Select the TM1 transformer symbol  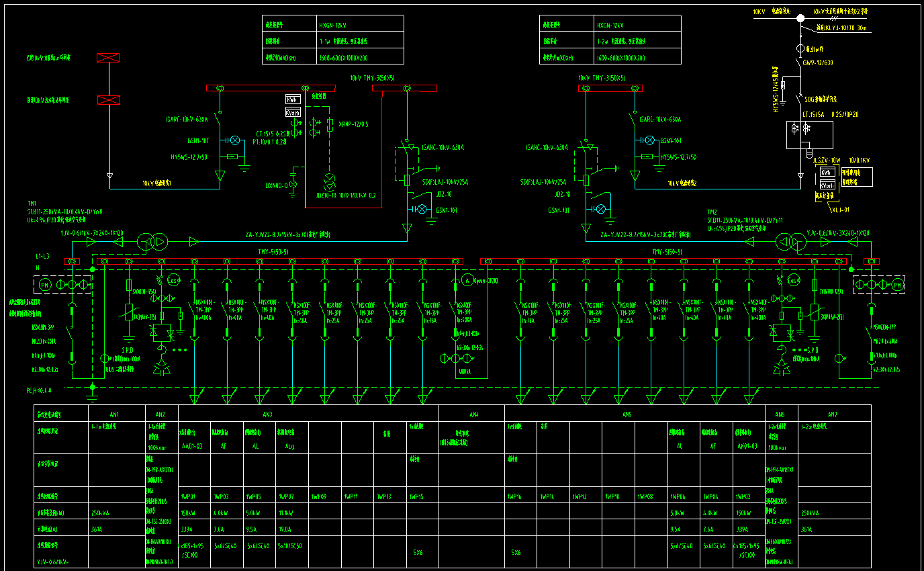[150, 241]
